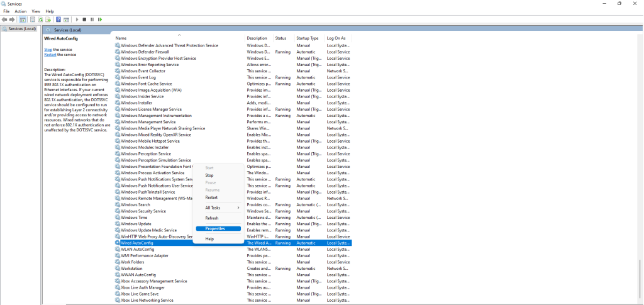Viewport: 644px width, 305px height.
Task: Sort by the Log On As column header
Action: coord(338,38)
